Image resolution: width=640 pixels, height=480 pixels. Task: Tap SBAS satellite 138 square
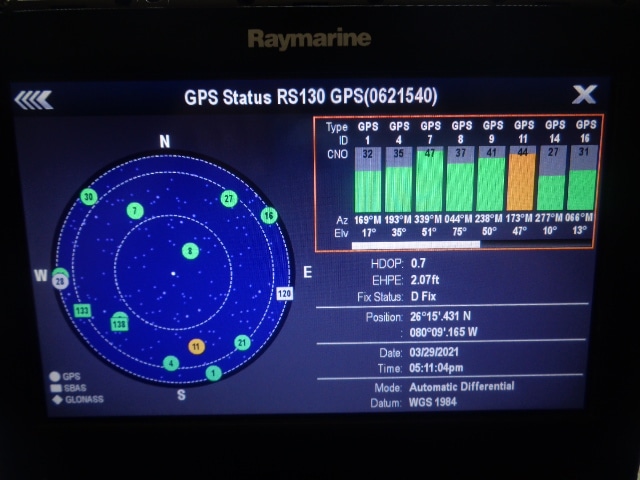[119, 324]
